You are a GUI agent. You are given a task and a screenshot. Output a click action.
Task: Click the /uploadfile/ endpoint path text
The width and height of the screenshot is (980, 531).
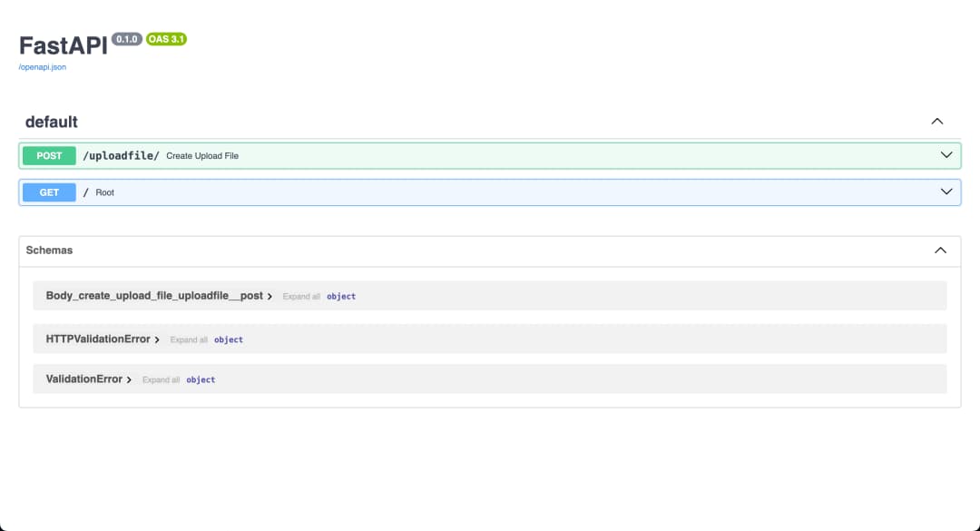coord(120,155)
